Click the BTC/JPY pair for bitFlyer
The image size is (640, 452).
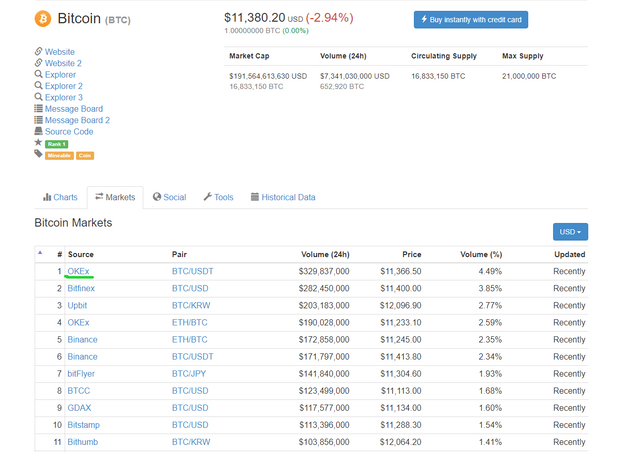point(189,374)
